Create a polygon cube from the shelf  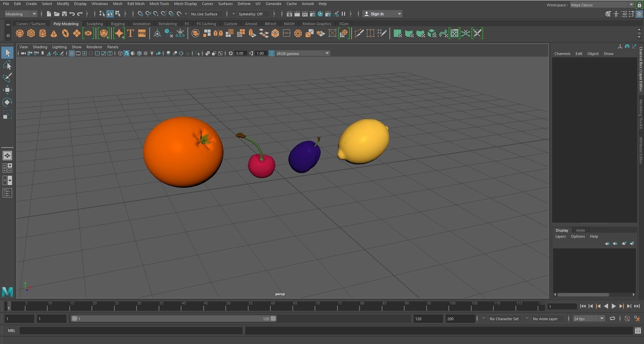31,34
